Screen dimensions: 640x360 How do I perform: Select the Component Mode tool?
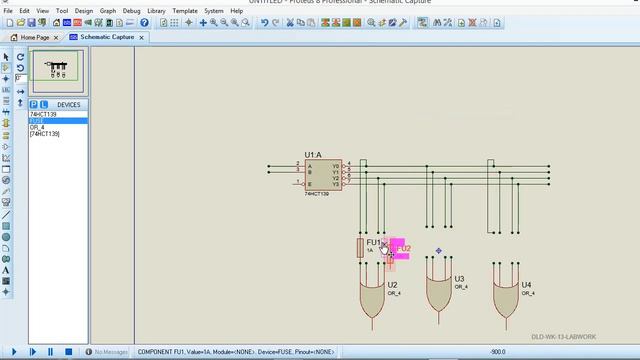[6, 67]
